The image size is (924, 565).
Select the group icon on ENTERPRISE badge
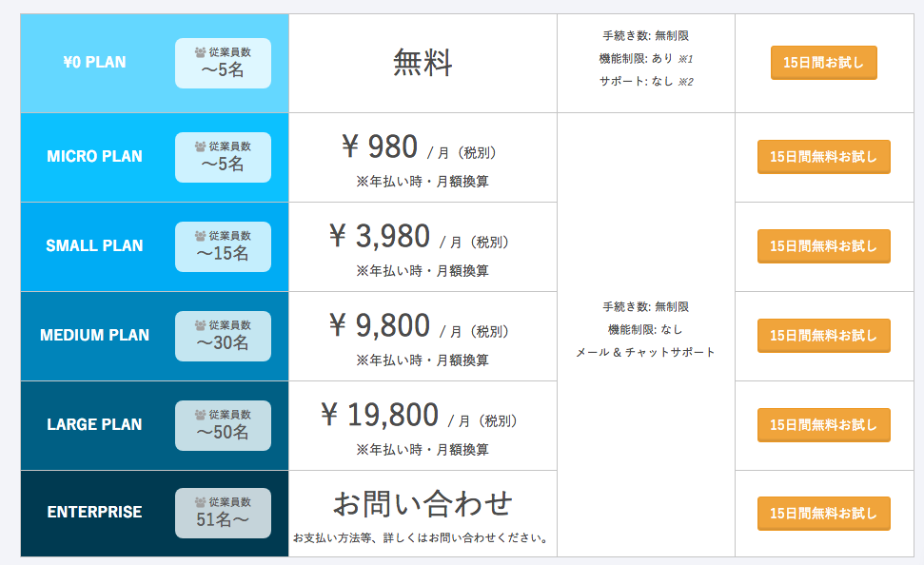[200, 503]
